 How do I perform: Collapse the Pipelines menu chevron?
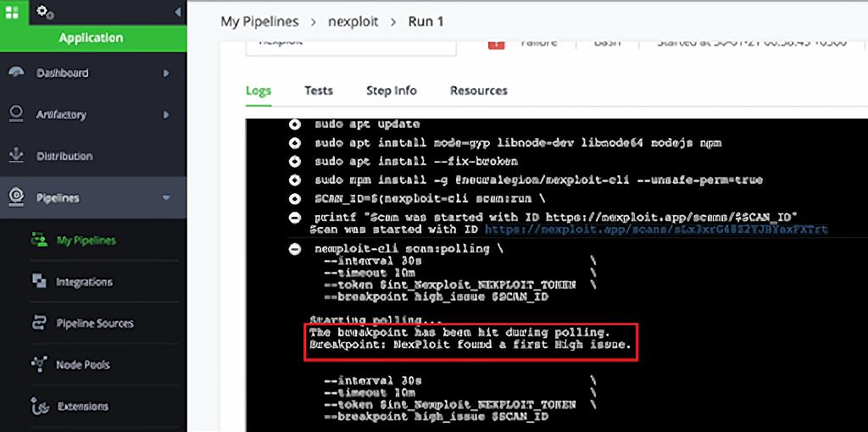(166, 197)
